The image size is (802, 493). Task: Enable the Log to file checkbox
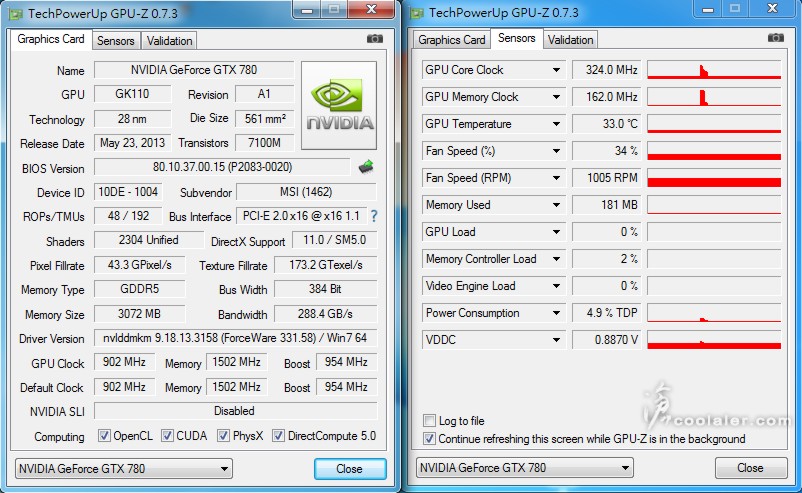pos(429,421)
